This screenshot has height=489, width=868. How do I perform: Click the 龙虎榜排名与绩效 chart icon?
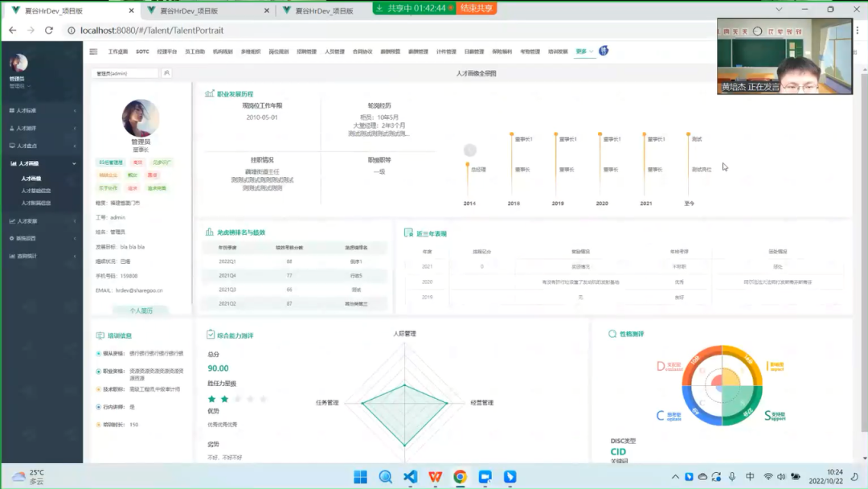click(209, 232)
